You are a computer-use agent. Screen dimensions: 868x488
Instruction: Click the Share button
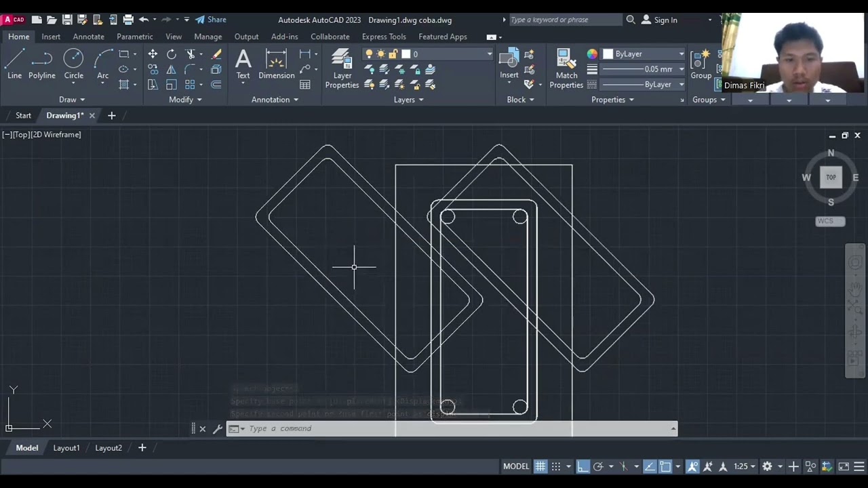(211, 20)
